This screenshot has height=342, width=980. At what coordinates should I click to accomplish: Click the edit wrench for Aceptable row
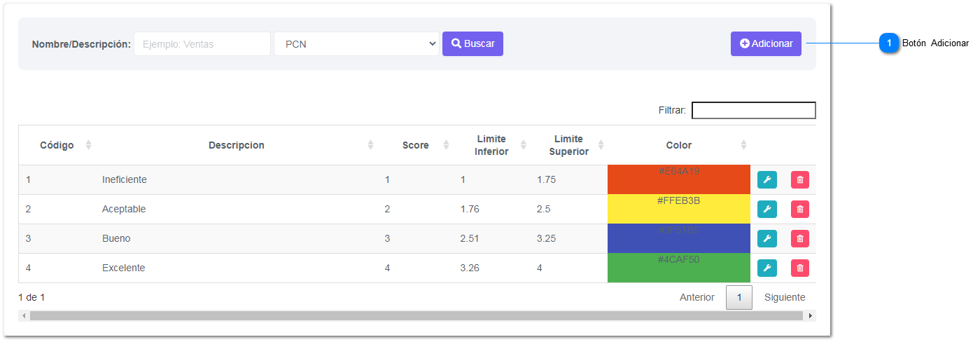pyautogui.click(x=767, y=210)
